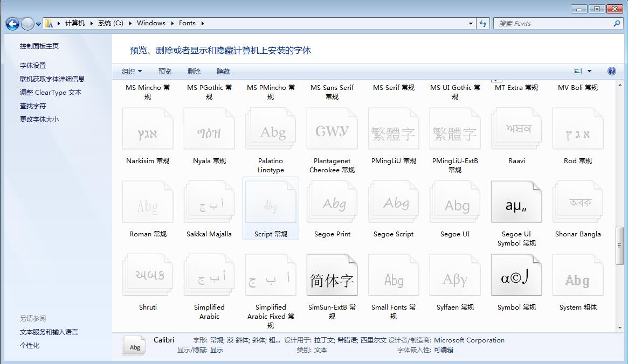
Task: Select the Plantagenet Cherokee font icon
Action: pos(332,129)
